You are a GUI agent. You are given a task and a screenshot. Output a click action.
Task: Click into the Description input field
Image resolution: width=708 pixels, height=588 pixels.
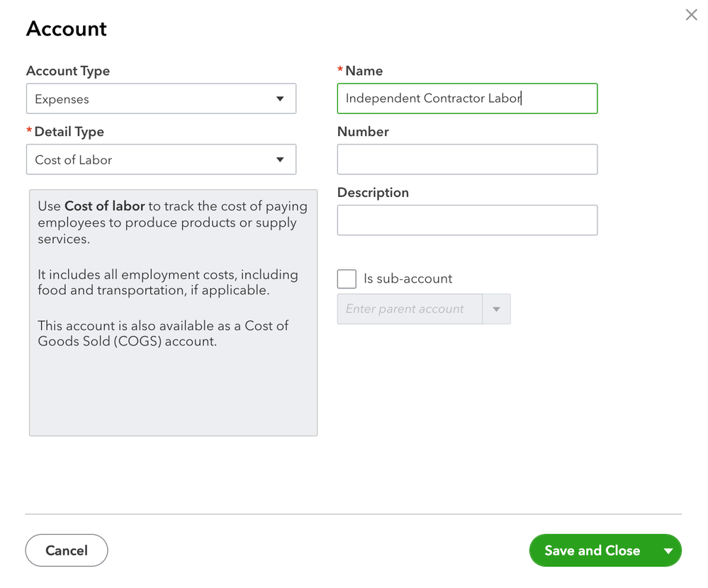(467, 220)
